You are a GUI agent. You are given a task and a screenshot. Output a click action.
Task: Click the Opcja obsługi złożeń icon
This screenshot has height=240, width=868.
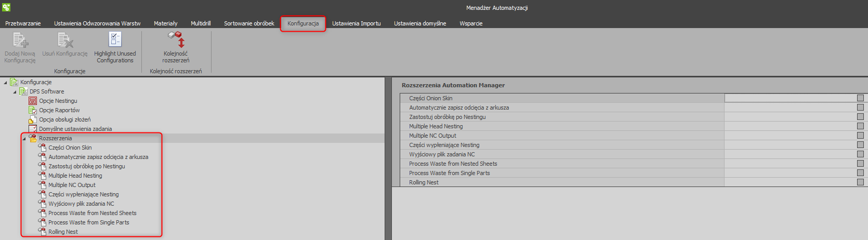[x=33, y=119]
